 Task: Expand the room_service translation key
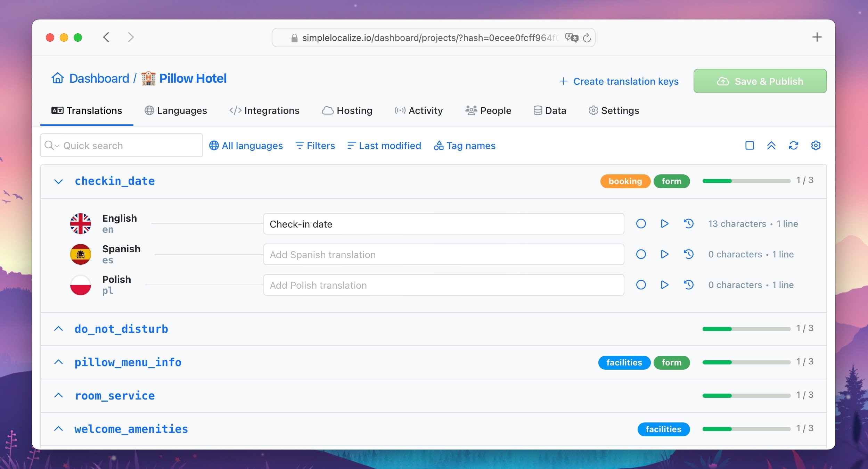pos(58,395)
